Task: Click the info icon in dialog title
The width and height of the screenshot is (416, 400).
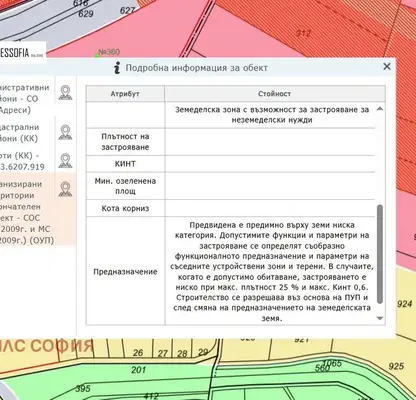Action: click(x=117, y=68)
